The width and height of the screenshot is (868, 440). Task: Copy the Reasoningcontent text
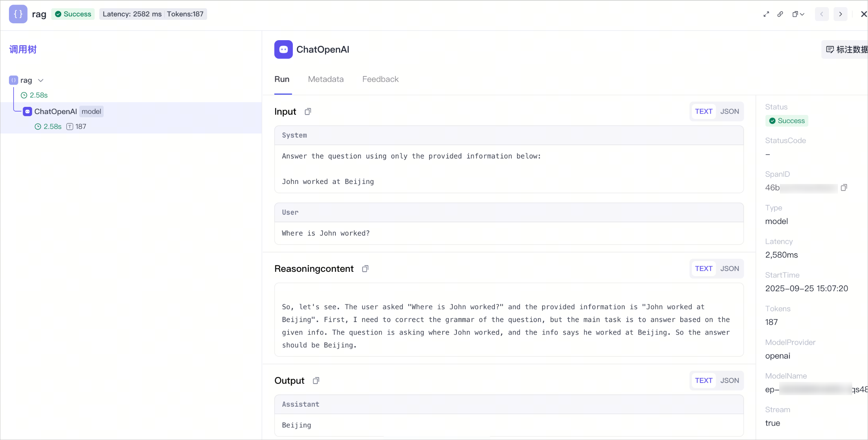pos(365,269)
